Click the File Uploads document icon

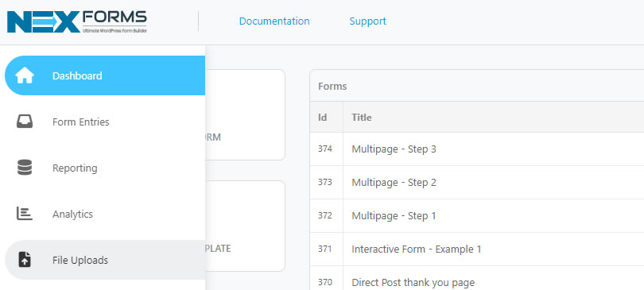point(25,260)
